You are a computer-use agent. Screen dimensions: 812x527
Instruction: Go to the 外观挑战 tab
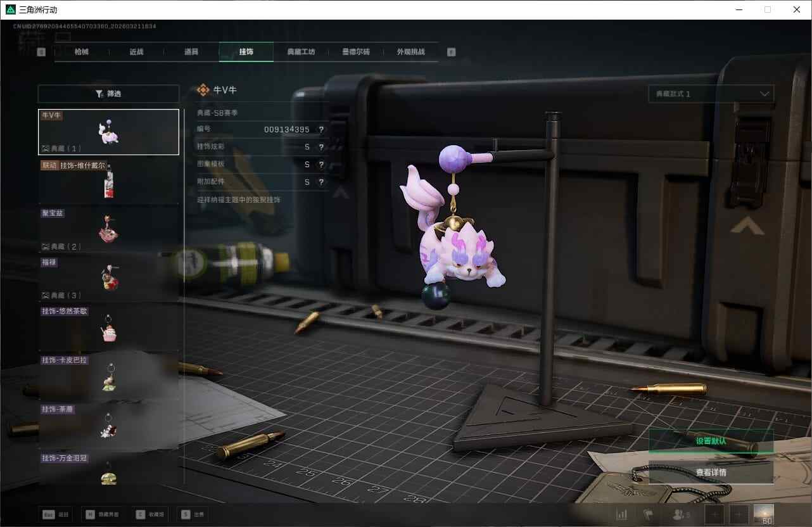point(410,52)
